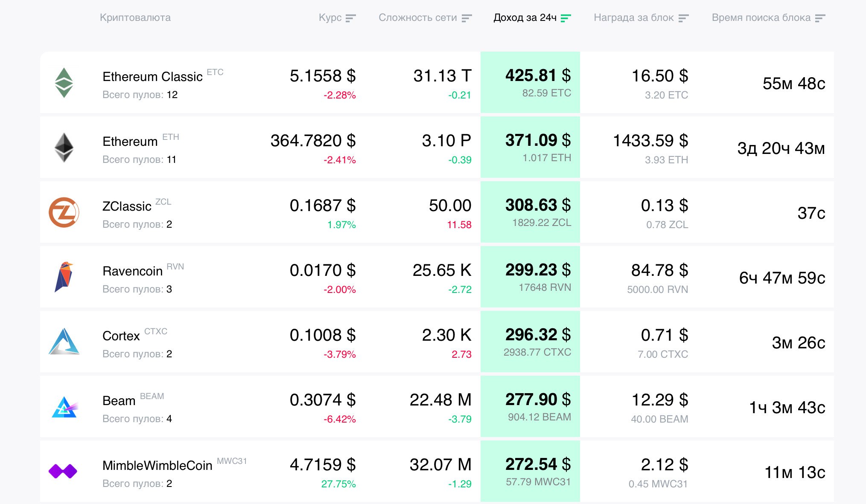Viewport: 866px width, 504px height.
Task: Click the 5.1558 $ rate value
Action: tap(323, 76)
